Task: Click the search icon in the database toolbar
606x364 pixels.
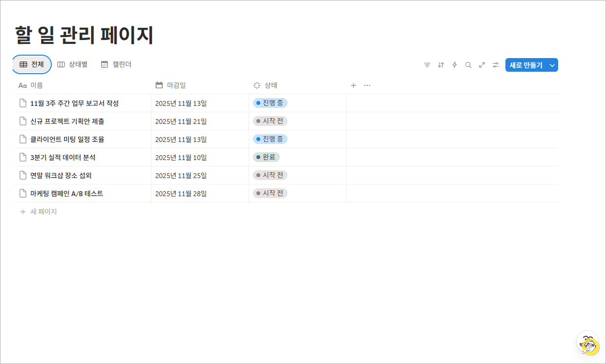Action: click(468, 64)
